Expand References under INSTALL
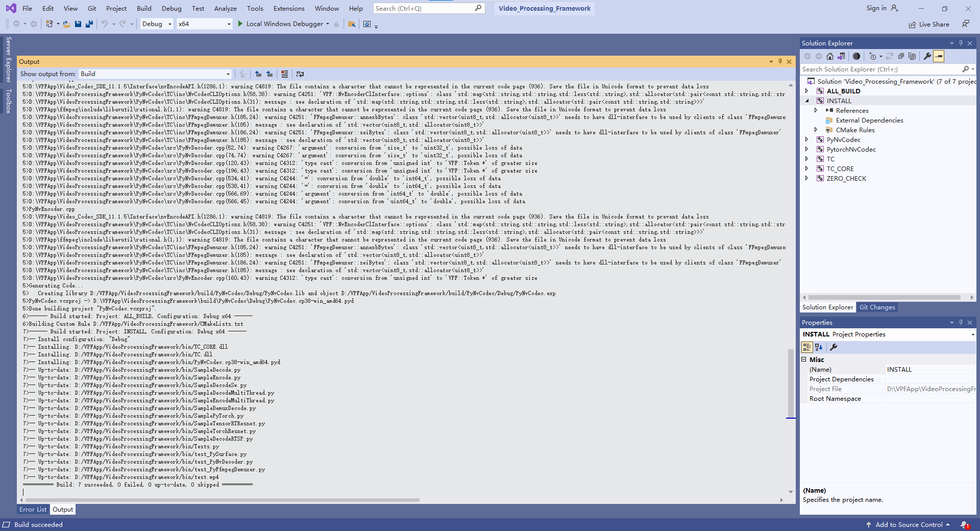 pos(816,110)
